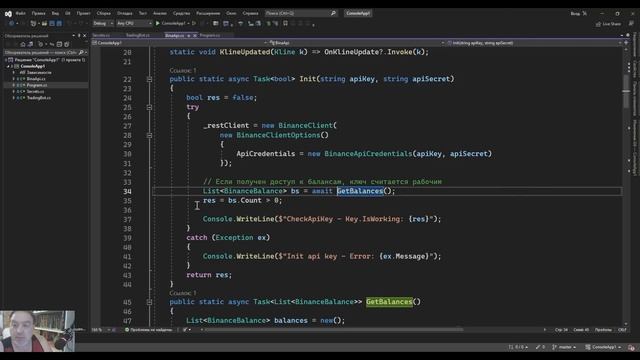Select the Решение "ConsoleApp1" solution node

pyautogui.click(x=46, y=60)
